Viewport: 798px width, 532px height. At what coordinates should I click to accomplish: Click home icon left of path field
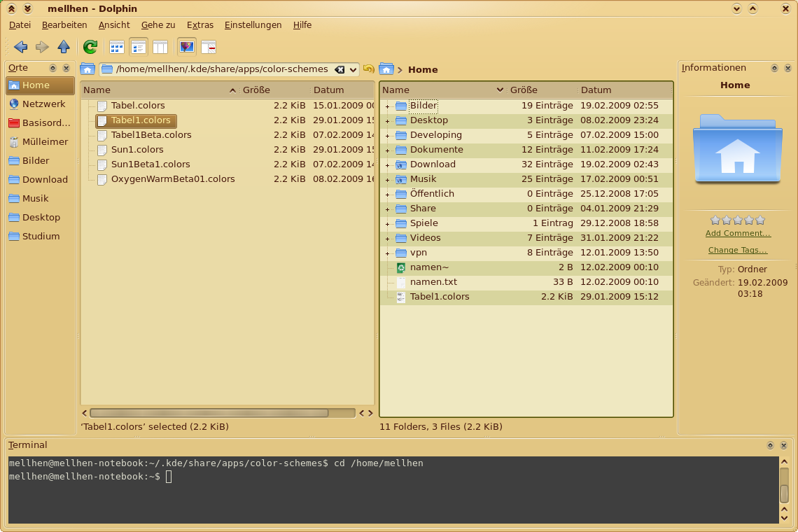[x=87, y=69]
